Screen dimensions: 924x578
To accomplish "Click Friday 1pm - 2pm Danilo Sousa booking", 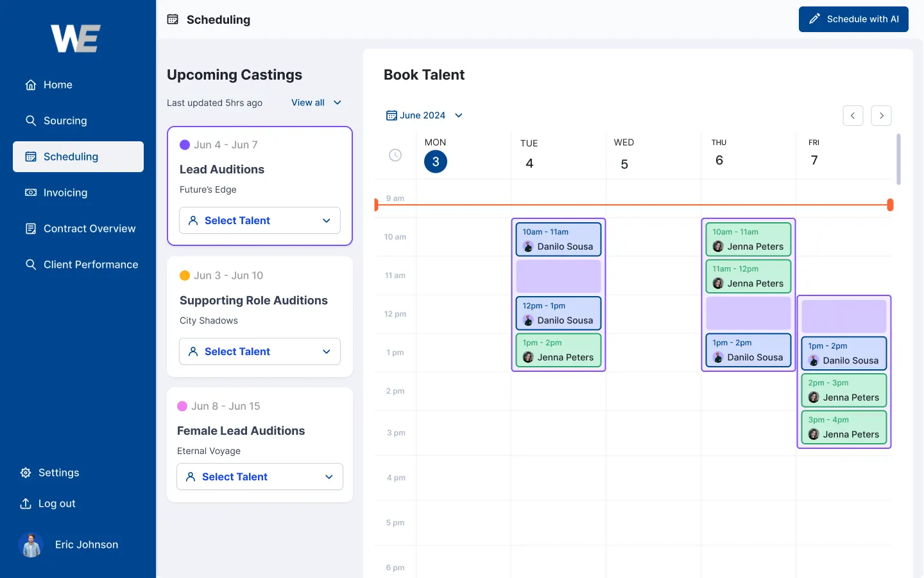I will tap(844, 353).
